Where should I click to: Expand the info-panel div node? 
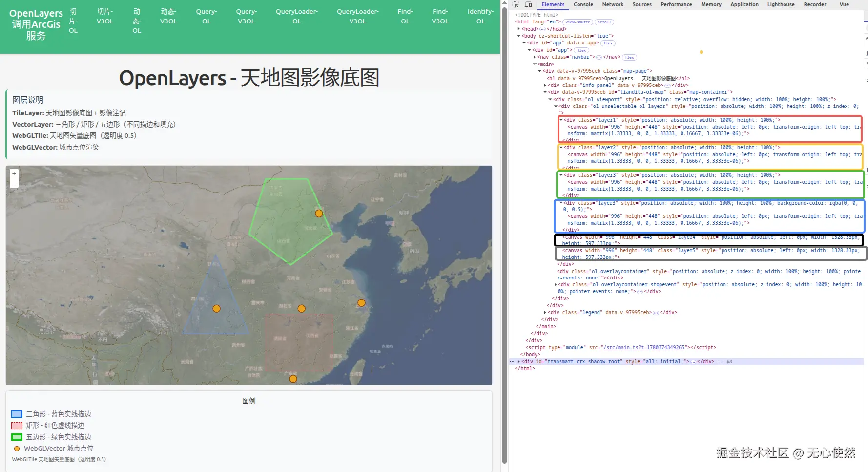point(545,86)
